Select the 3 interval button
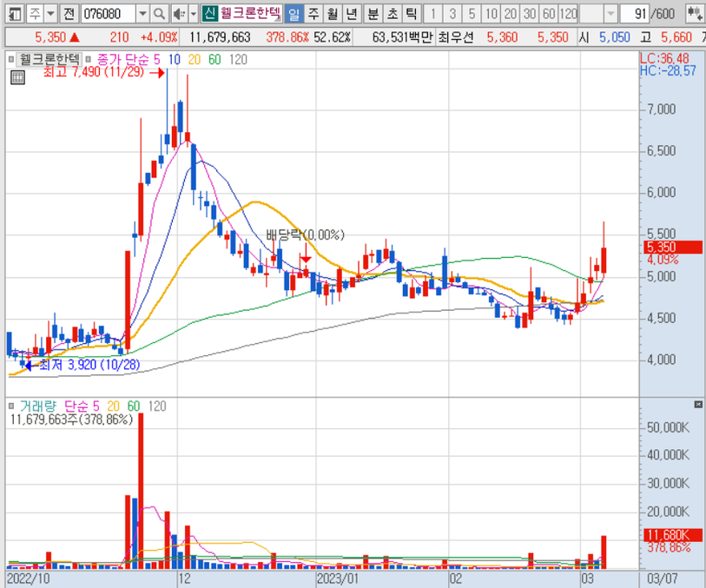The width and height of the screenshot is (706, 588). [x=452, y=14]
